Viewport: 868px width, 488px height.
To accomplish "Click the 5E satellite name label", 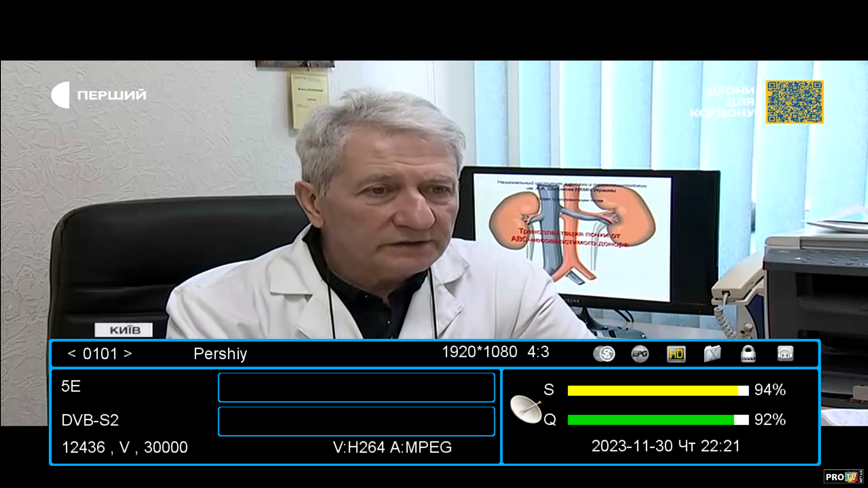I will point(71,386).
